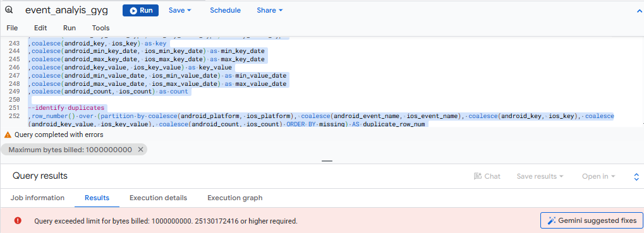The image size is (644, 233).
Task: Click the 'as count' code line
Action: tap(108, 92)
